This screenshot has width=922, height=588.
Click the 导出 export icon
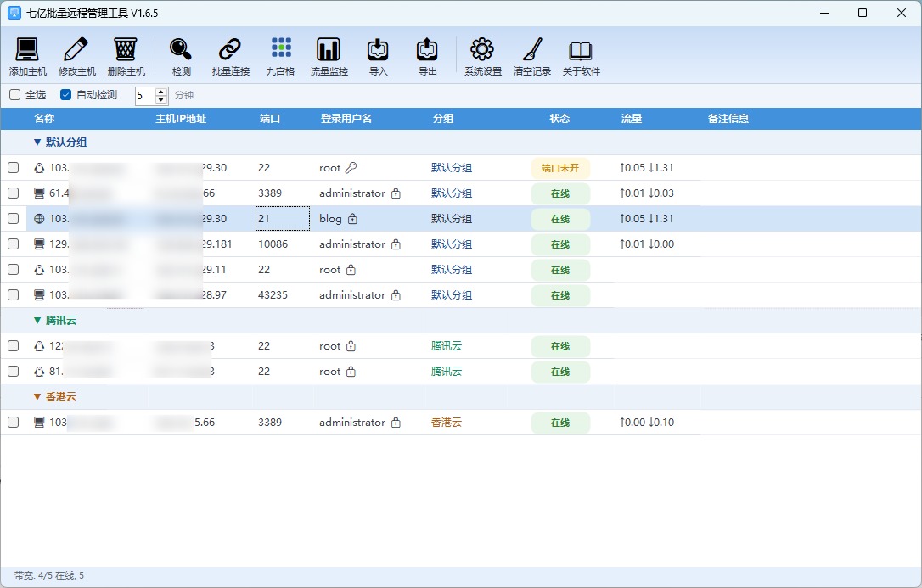click(x=428, y=50)
